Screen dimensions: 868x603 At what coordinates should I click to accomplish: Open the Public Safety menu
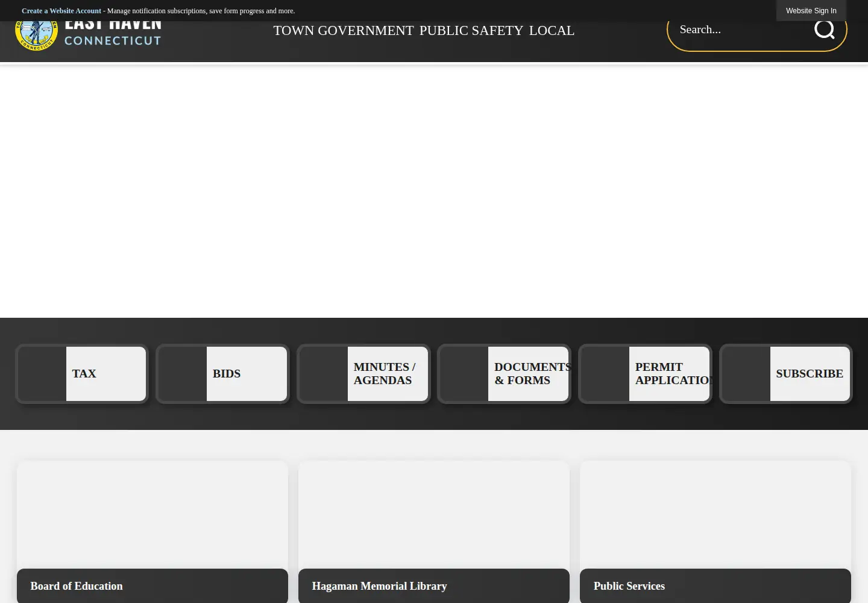coord(471,31)
